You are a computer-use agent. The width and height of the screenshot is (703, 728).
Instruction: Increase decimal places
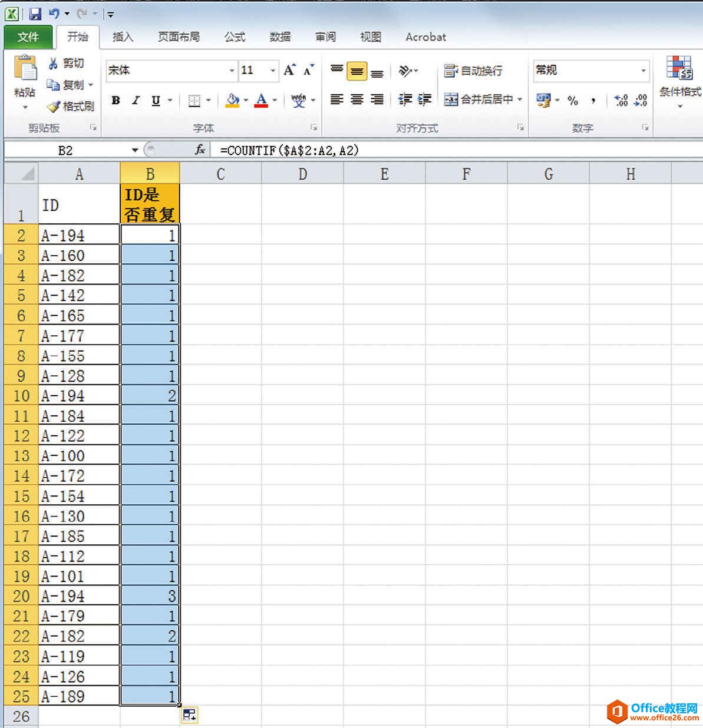point(621,101)
